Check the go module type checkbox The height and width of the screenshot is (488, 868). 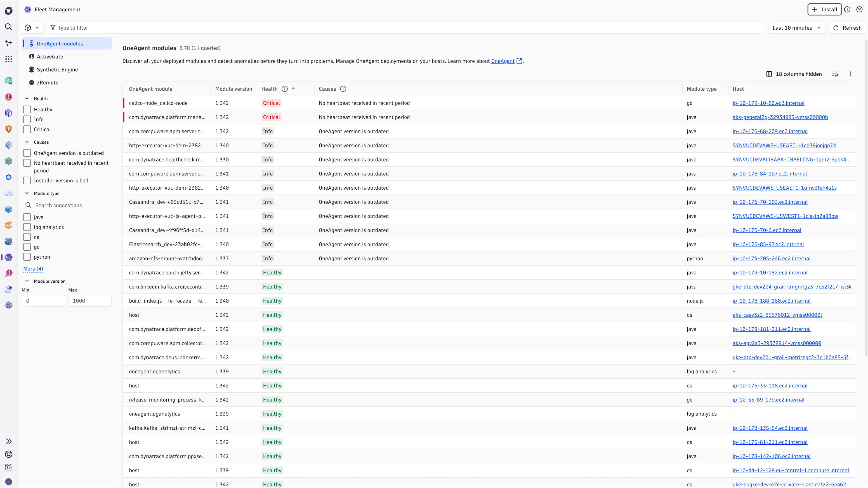(x=27, y=247)
